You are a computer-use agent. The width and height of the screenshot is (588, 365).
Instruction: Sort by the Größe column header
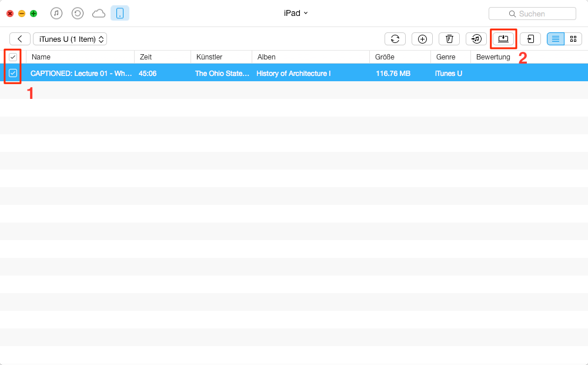pyautogui.click(x=400, y=57)
